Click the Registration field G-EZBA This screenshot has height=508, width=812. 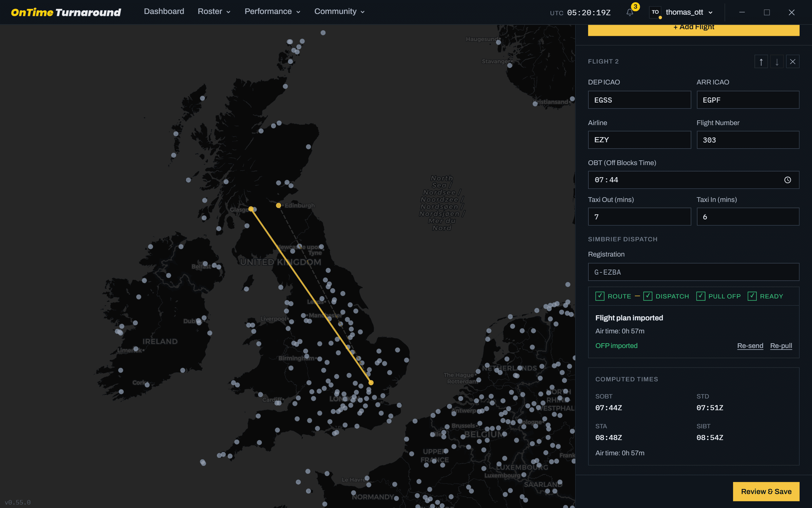(694, 272)
